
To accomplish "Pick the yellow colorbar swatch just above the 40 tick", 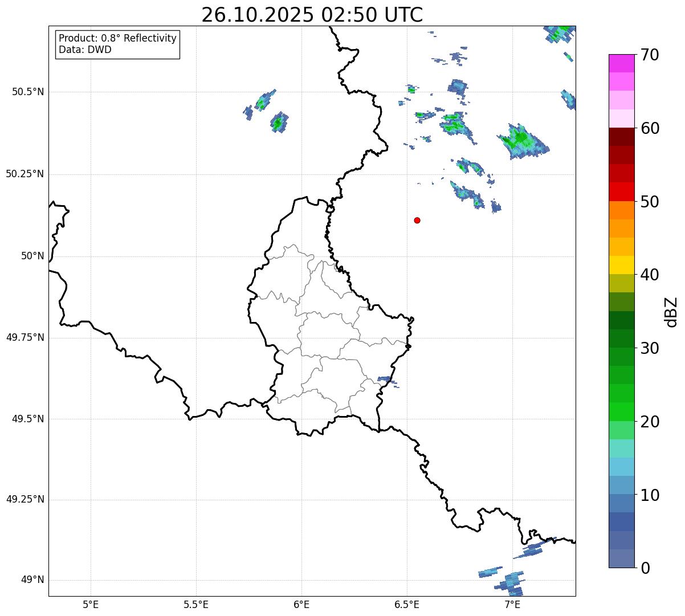I will (x=621, y=265).
